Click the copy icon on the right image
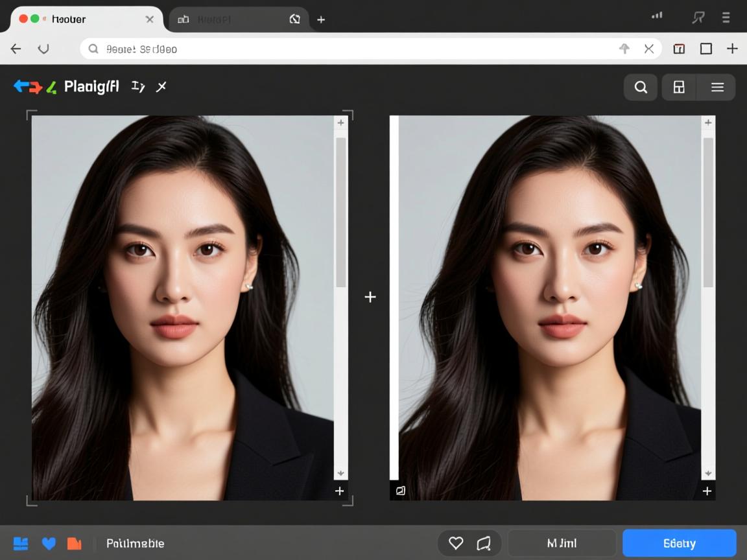 point(399,491)
